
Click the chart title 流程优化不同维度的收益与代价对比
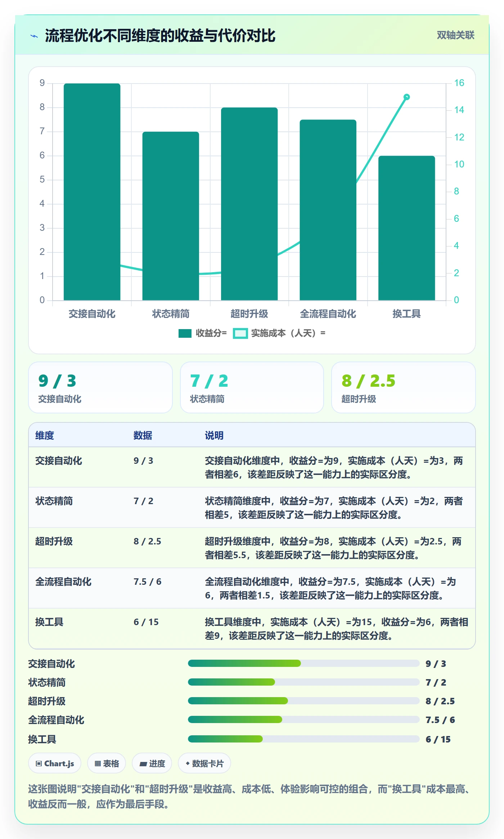160,36
